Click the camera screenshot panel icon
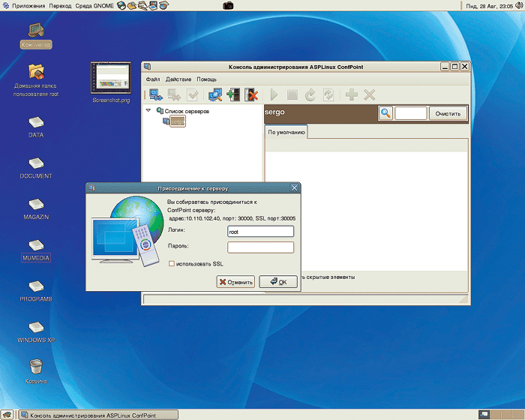The width and height of the screenshot is (525, 420). (228, 6)
